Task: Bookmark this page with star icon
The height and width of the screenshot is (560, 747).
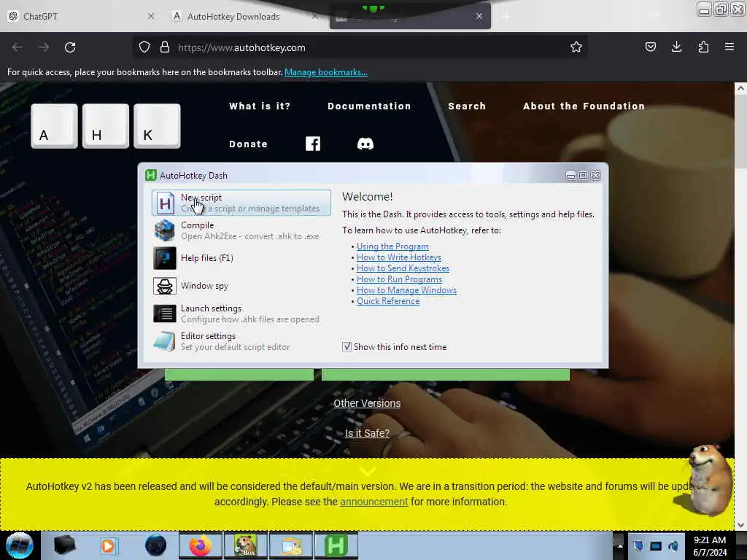Action: click(576, 47)
